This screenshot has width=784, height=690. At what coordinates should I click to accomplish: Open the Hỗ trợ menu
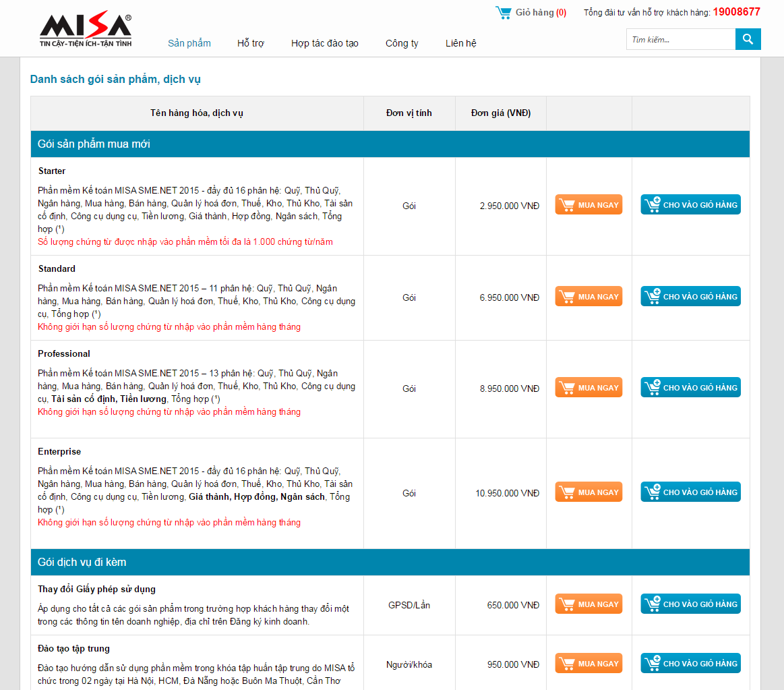point(251,43)
